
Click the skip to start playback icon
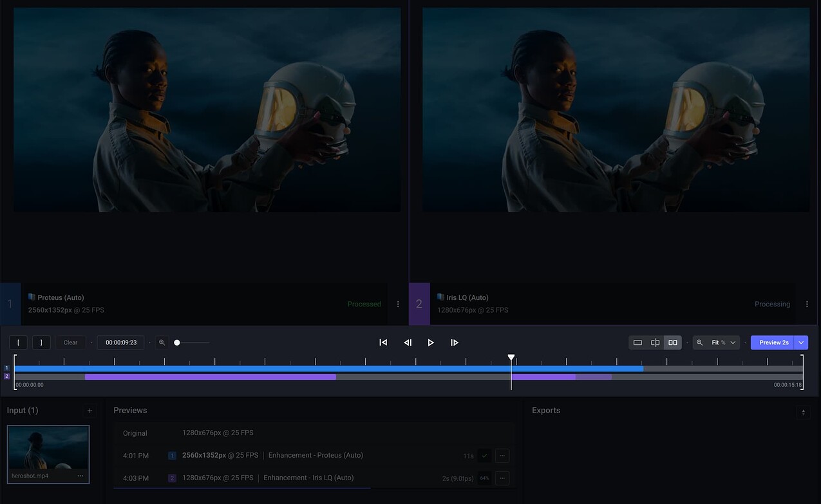pos(383,342)
